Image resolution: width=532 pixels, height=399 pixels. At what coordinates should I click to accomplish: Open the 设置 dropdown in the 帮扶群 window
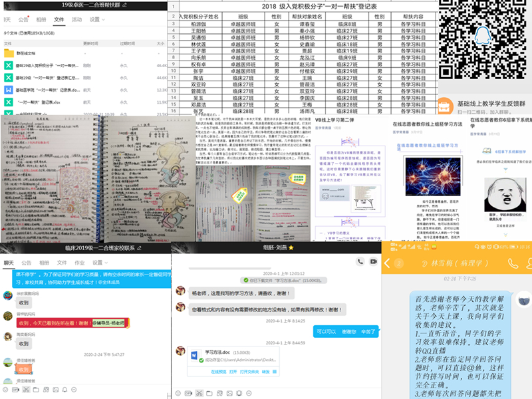[94, 19]
